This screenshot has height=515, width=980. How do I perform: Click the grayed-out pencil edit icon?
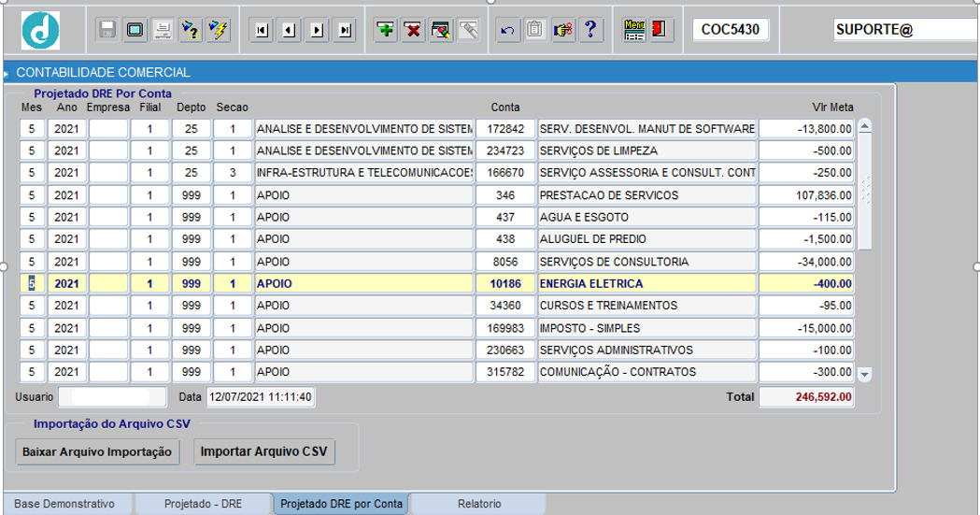pyautogui.click(x=468, y=29)
